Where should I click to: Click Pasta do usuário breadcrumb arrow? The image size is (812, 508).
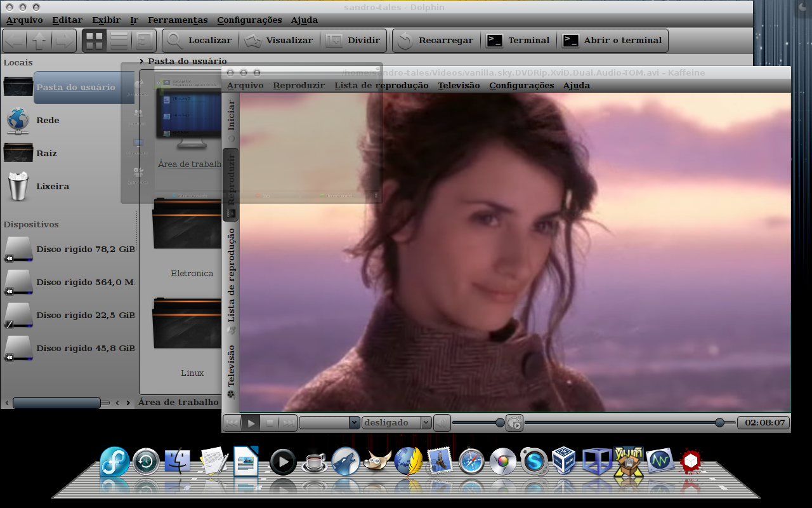(x=142, y=62)
